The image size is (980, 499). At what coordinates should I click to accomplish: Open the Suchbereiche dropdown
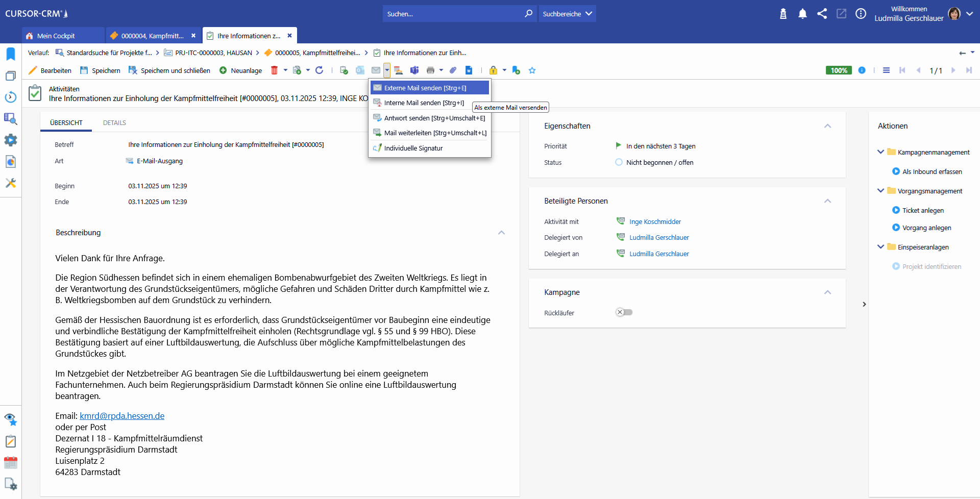click(x=567, y=14)
